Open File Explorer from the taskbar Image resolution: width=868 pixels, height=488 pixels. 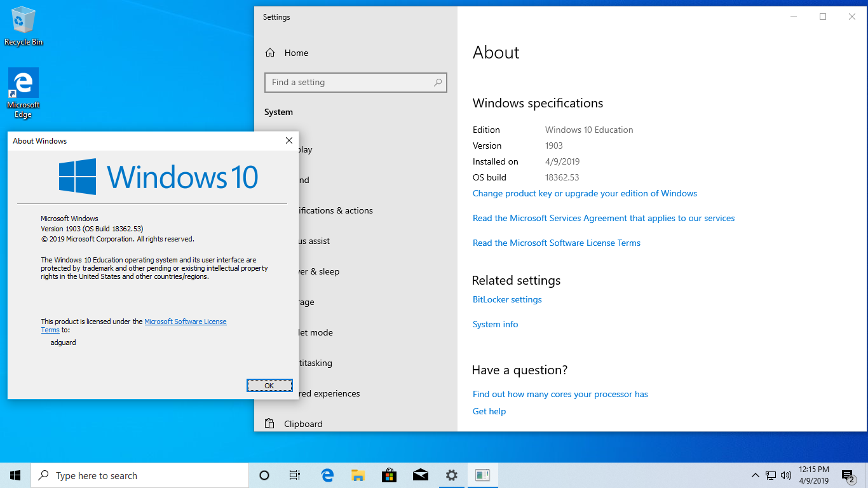coord(358,475)
